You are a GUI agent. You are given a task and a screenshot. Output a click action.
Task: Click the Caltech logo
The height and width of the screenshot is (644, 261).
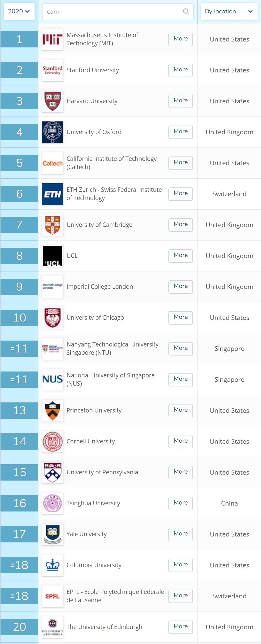click(x=52, y=163)
